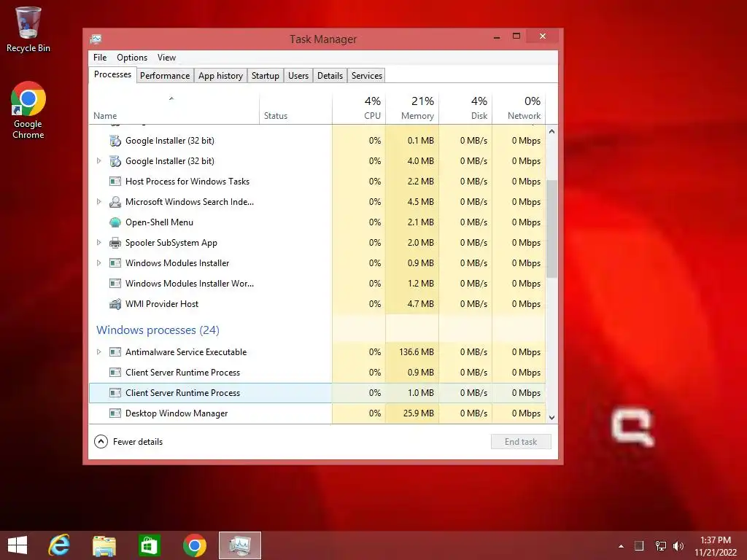Launch Chrome from the taskbar

tap(194, 545)
